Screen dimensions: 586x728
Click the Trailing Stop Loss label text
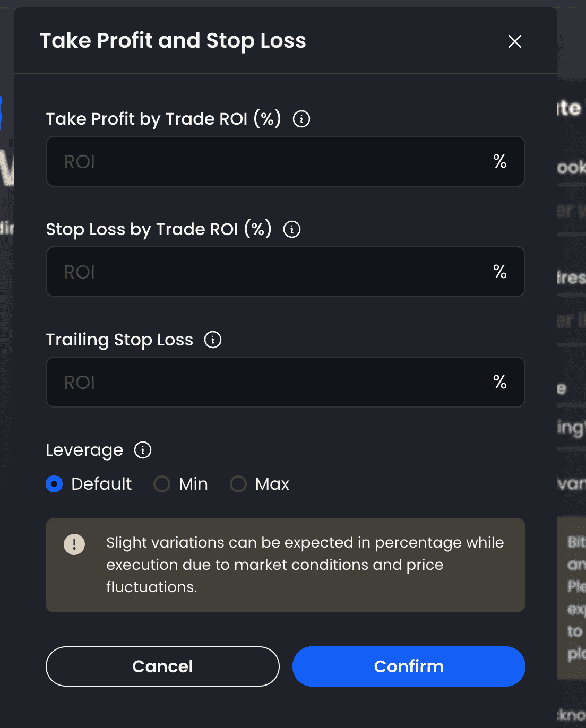(119, 340)
